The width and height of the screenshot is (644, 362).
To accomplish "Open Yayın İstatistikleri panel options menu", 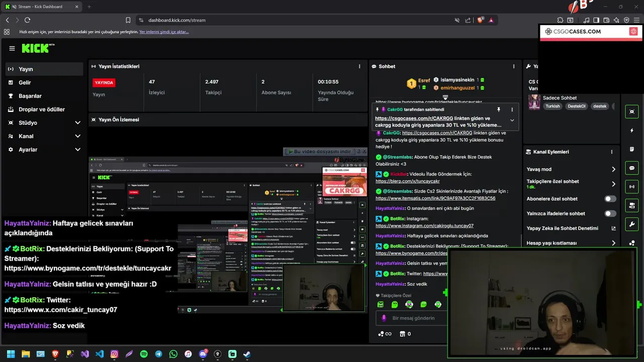I will pyautogui.click(x=359, y=66).
